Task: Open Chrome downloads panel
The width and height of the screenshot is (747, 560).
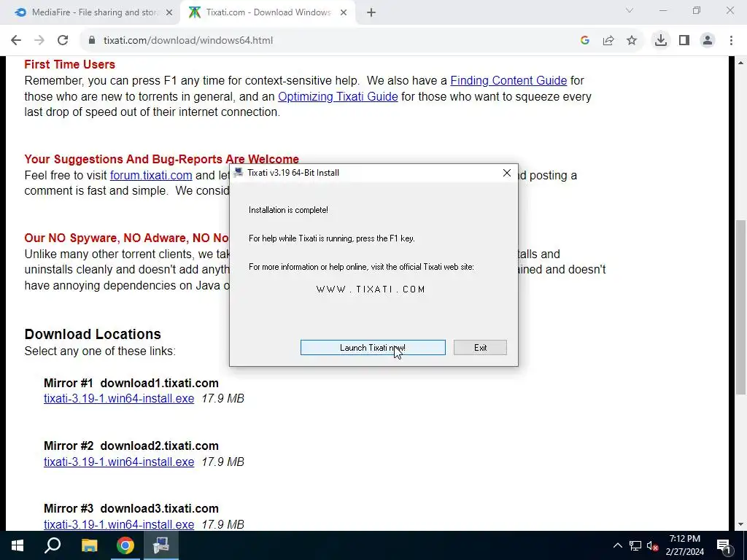Action: coord(661,41)
